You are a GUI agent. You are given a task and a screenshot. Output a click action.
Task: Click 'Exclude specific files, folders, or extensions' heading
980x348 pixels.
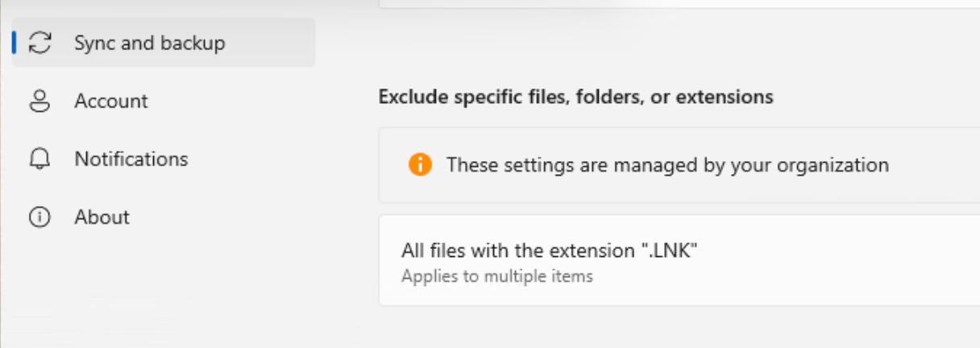click(x=575, y=97)
